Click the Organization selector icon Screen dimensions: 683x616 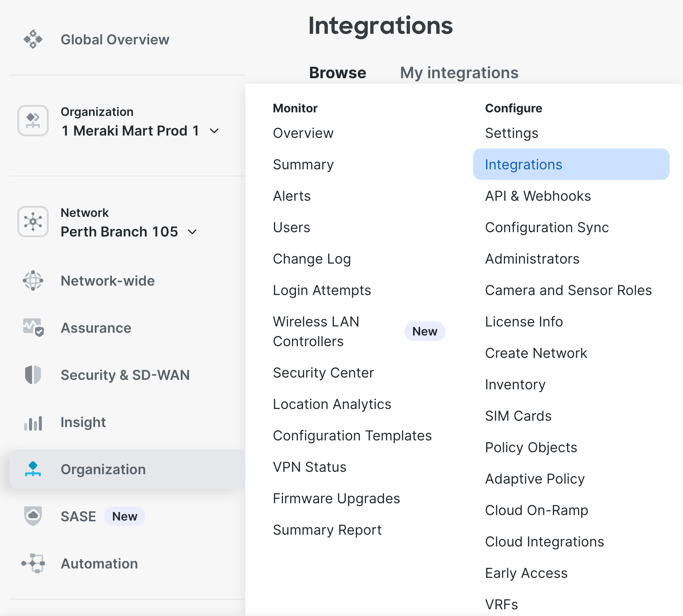33,121
